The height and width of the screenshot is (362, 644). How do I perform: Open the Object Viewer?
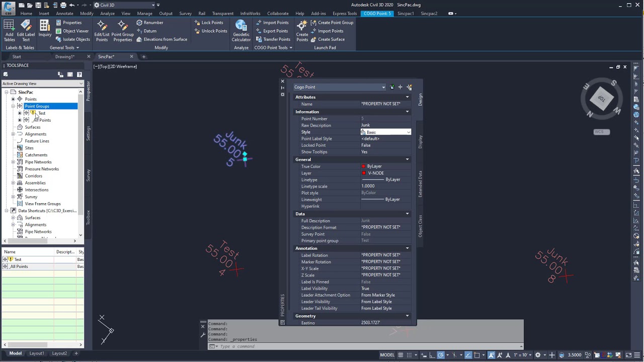pos(72,31)
